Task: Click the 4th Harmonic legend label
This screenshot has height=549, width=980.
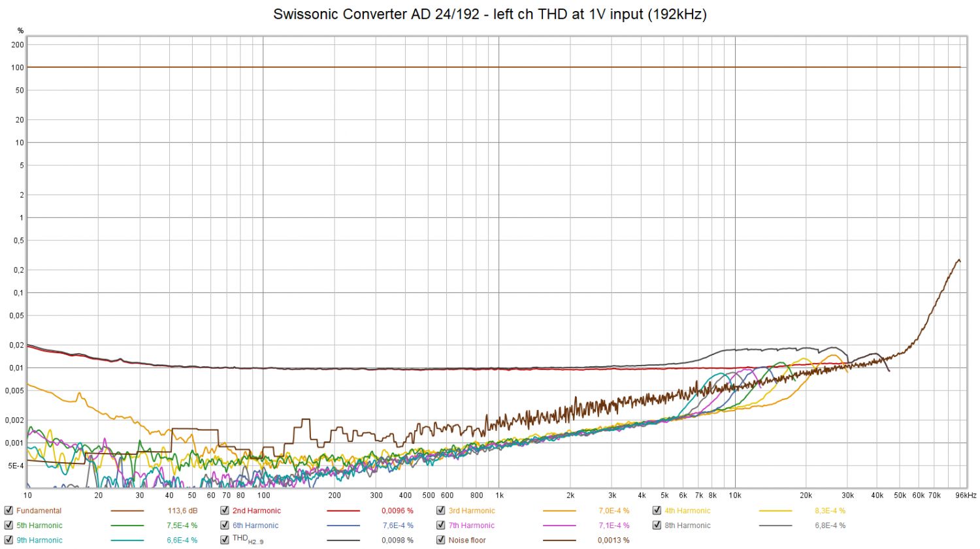Action: [x=687, y=510]
